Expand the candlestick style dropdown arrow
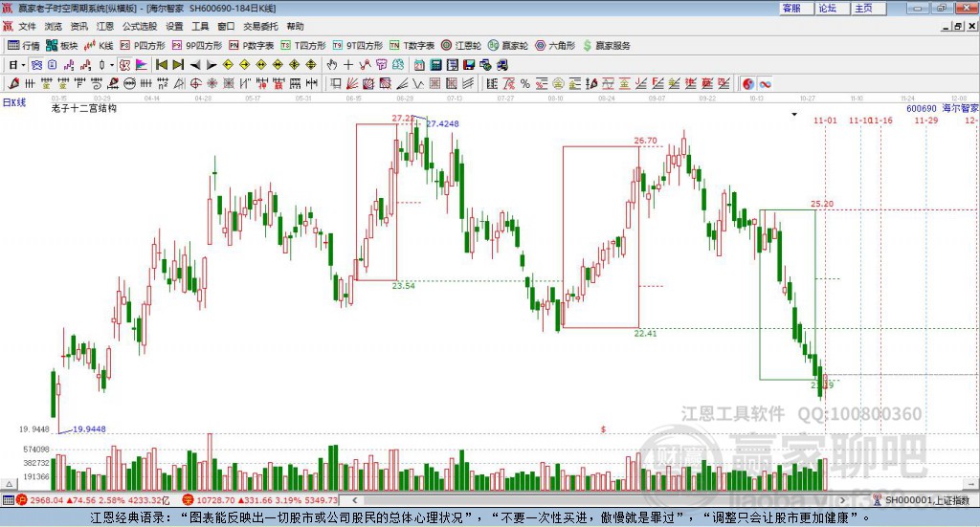 click(x=112, y=65)
